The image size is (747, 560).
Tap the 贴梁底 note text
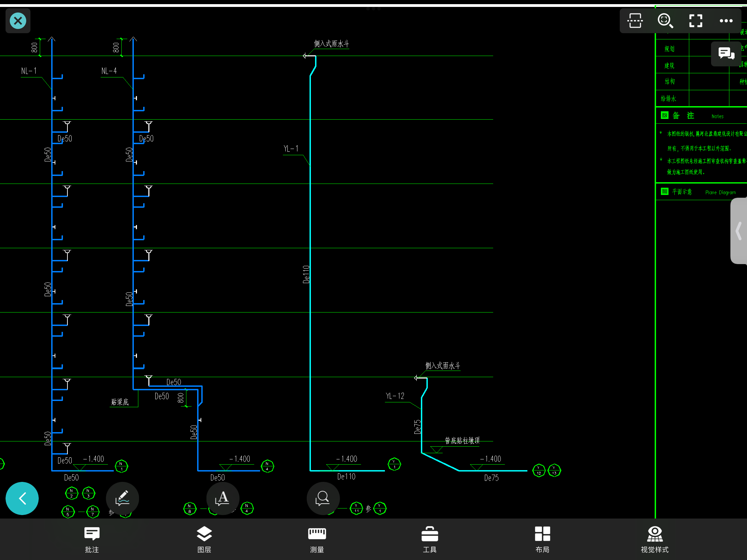pos(120,402)
